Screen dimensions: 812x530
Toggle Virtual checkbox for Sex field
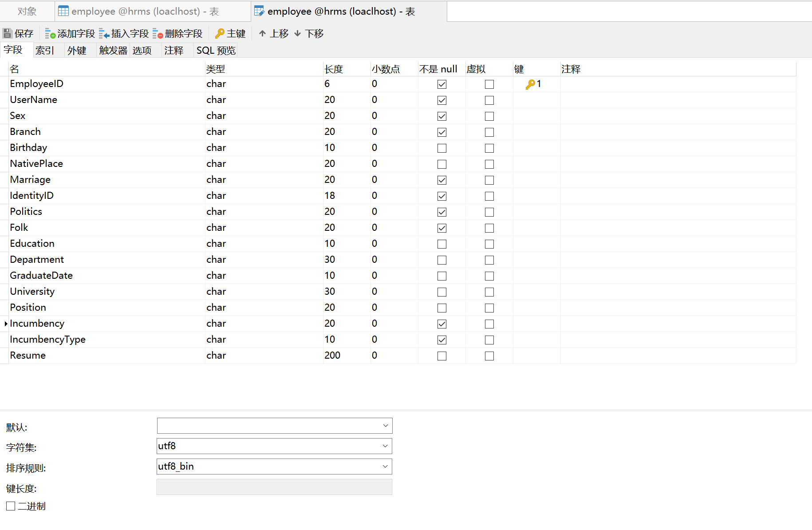pyautogui.click(x=489, y=116)
